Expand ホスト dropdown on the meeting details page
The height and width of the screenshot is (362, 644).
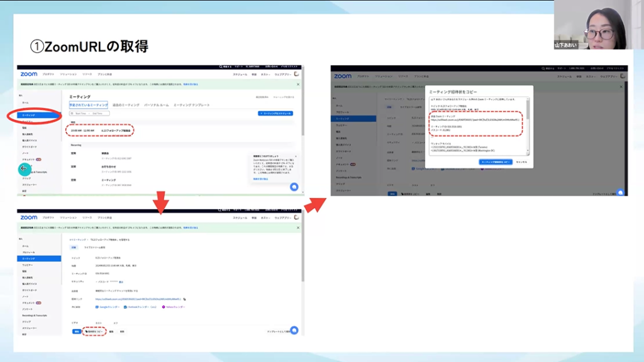[265, 217]
